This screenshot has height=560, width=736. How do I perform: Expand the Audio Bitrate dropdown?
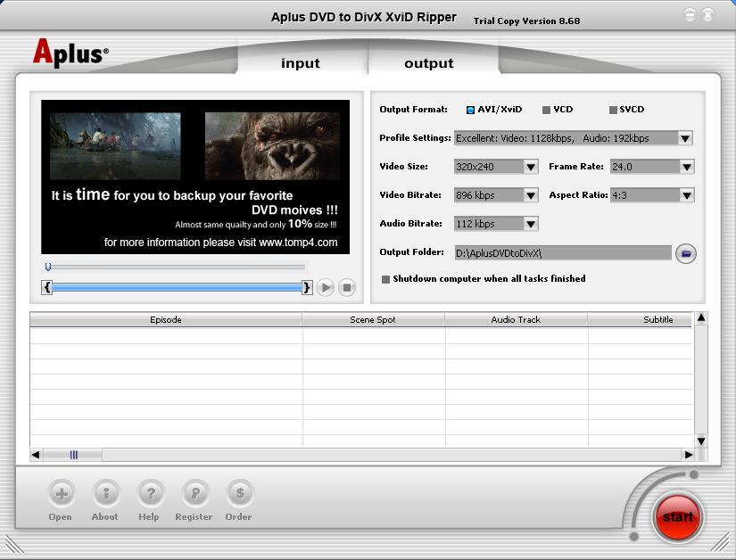(x=531, y=224)
